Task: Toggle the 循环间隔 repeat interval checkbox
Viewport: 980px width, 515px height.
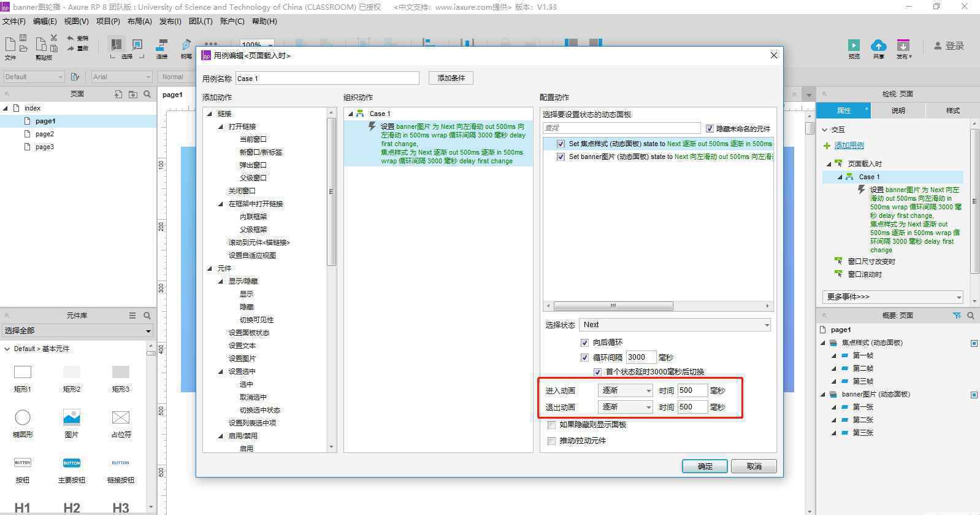Action: pos(584,357)
